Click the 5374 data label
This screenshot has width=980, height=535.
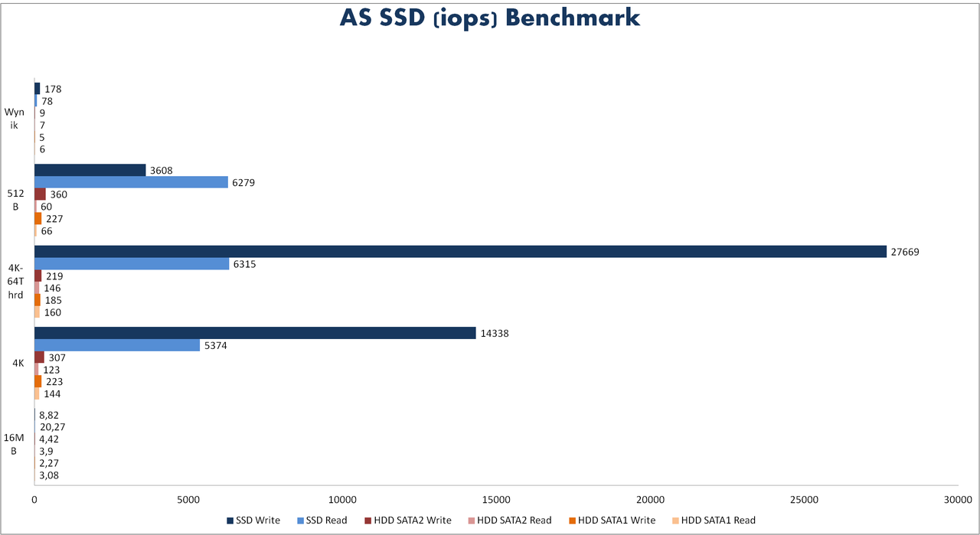pyautogui.click(x=215, y=345)
